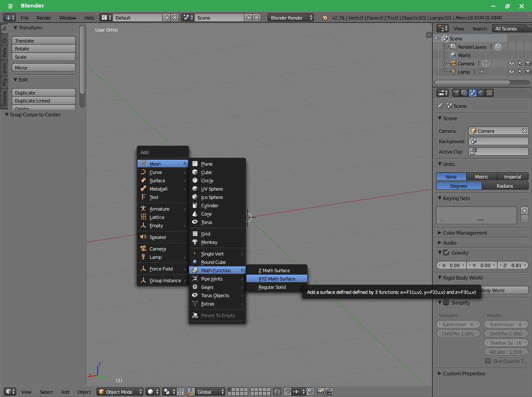Enable the Simplify checkbox

(x=446, y=303)
